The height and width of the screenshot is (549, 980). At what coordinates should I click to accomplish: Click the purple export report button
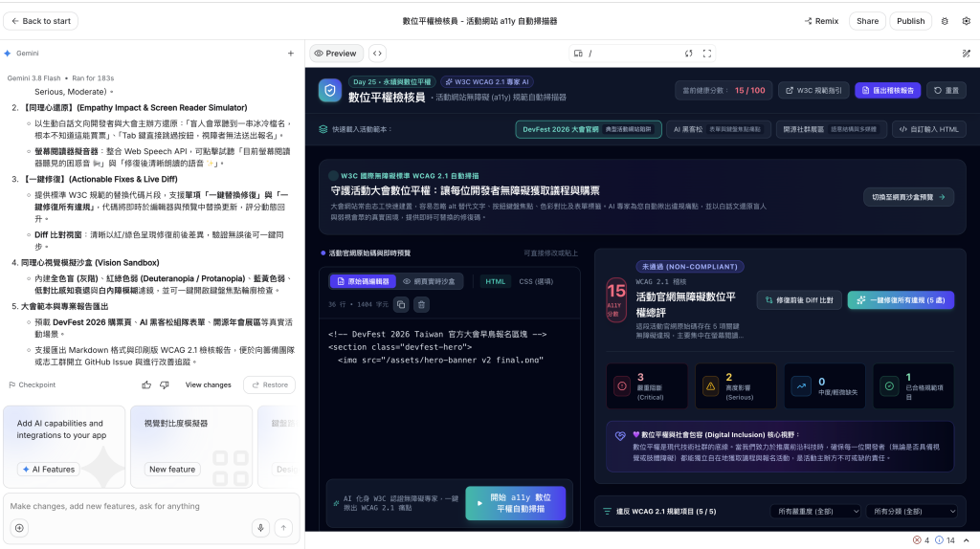click(x=887, y=91)
